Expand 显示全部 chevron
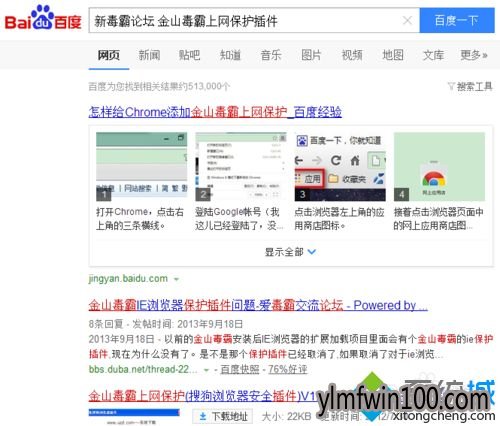The height and width of the screenshot is (426, 500). point(312,252)
